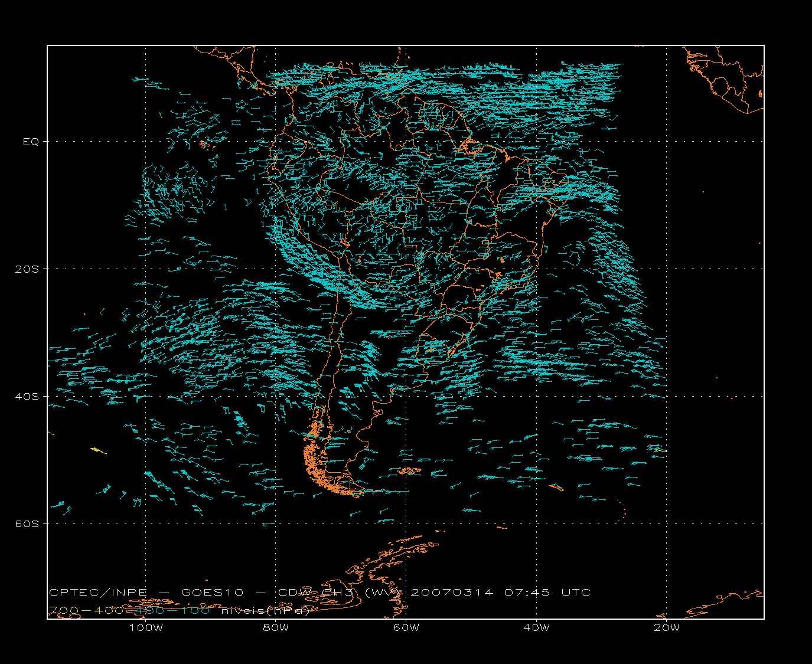Click the GOES10 satellite name text
This screenshot has width=812, height=664.
tap(212, 593)
